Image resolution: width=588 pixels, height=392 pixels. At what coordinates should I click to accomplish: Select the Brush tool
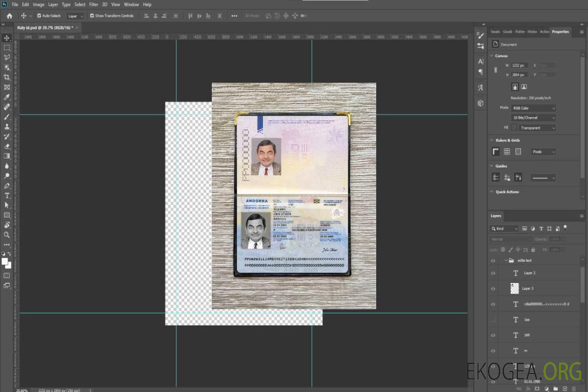point(7,117)
